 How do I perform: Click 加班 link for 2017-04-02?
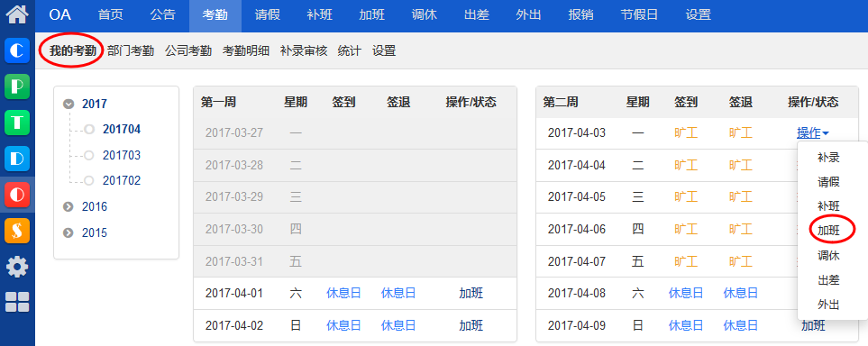471,325
